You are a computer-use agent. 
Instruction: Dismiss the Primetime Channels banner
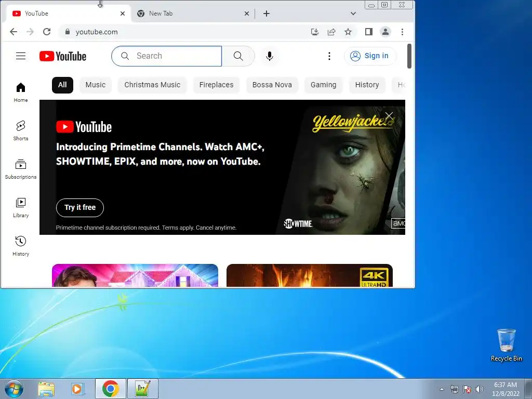(x=389, y=116)
